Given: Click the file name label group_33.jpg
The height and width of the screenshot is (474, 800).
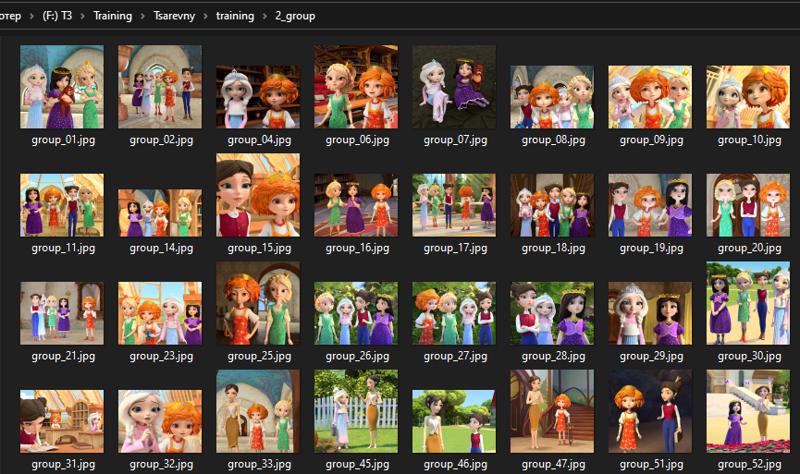Looking at the screenshot, I should (259, 464).
